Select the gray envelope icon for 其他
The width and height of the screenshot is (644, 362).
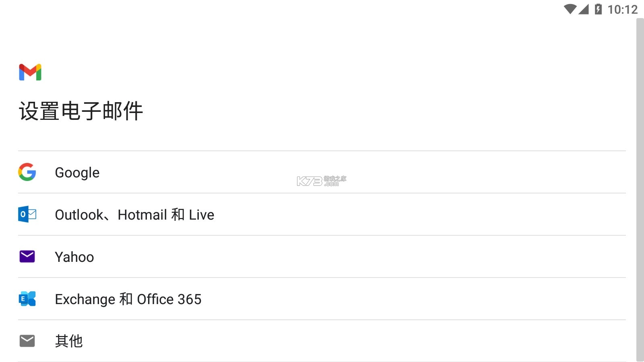coord(27,341)
